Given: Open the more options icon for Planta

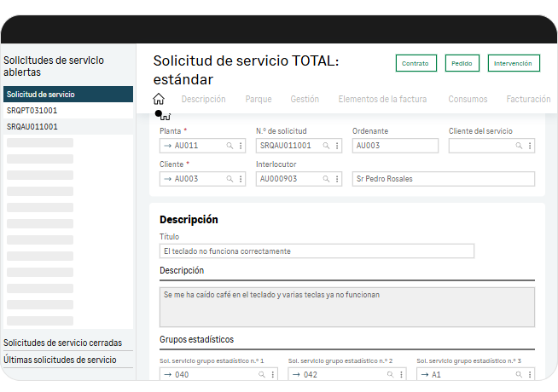Looking at the screenshot, I should [241, 146].
